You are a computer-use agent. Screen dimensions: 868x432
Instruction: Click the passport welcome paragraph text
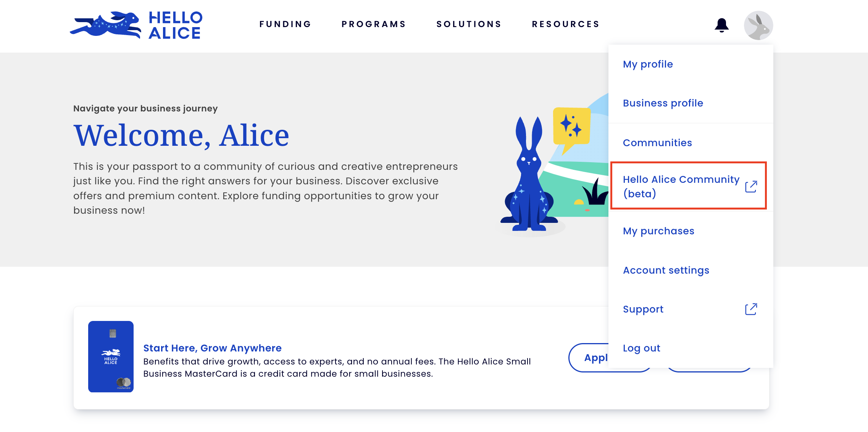click(x=265, y=188)
